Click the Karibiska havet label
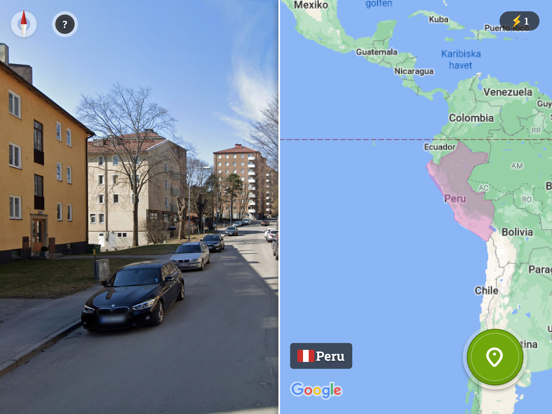 coord(461,59)
